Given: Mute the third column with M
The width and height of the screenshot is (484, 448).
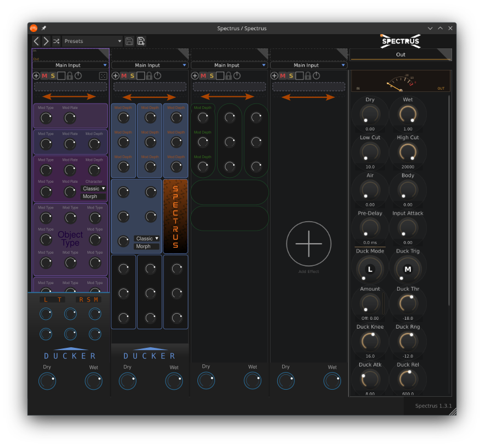Looking at the screenshot, I should click(x=203, y=76).
